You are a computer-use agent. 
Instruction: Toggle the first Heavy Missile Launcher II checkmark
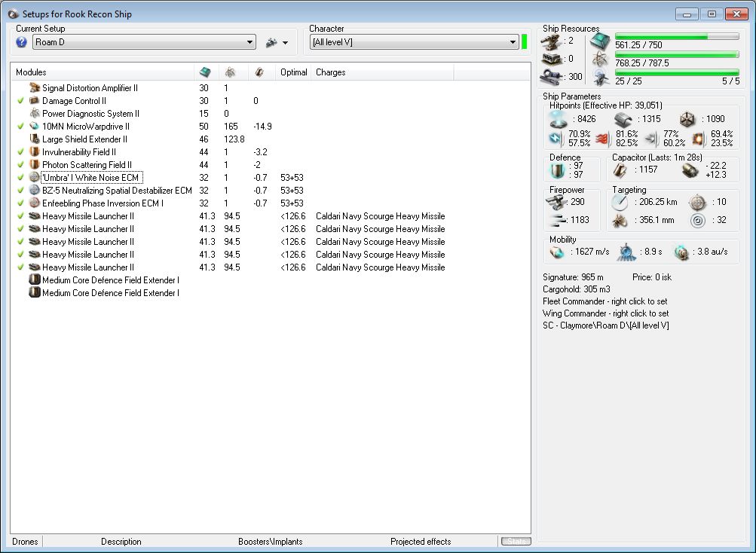tap(20, 216)
